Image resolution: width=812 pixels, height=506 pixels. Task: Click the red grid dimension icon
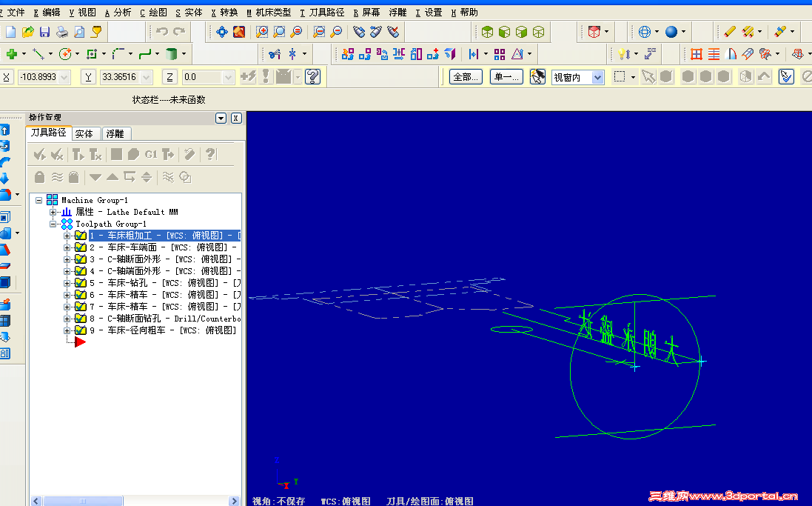coord(697,54)
